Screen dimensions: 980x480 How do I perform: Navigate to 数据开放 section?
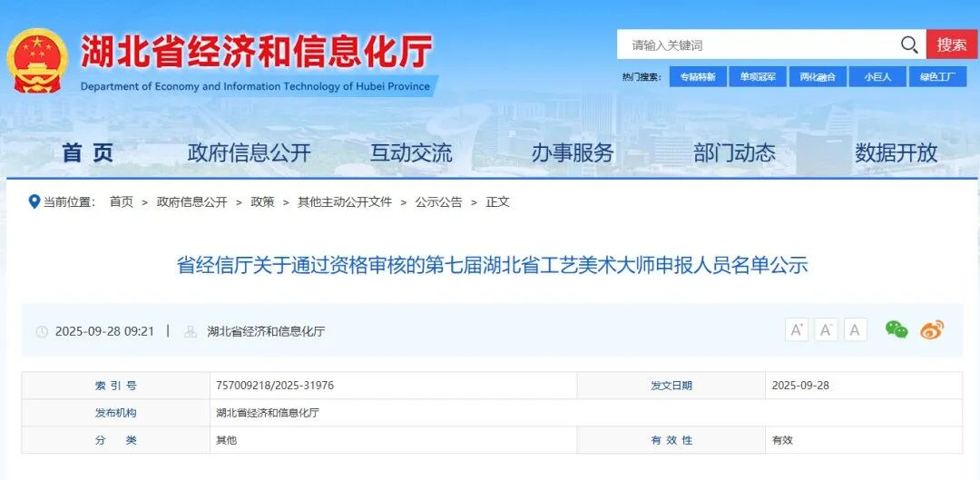(896, 152)
